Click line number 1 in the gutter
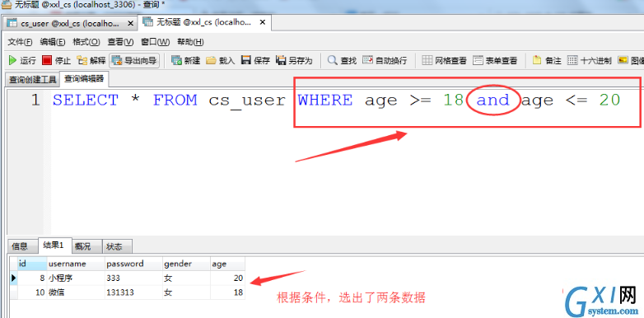Viewport: 644px width, 318px height. click(36, 100)
